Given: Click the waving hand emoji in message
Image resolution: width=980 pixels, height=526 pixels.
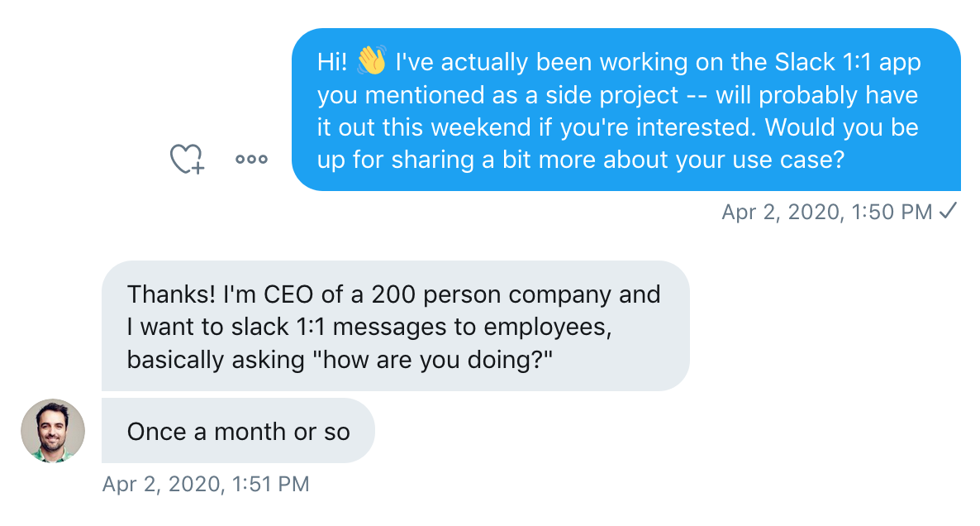Looking at the screenshot, I should [x=372, y=61].
